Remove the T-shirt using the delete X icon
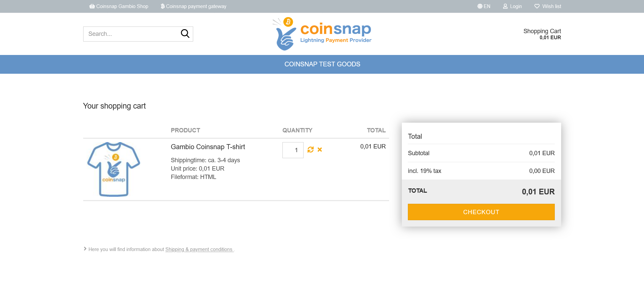This screenshot has height=306, width=644. click(320, 149)
